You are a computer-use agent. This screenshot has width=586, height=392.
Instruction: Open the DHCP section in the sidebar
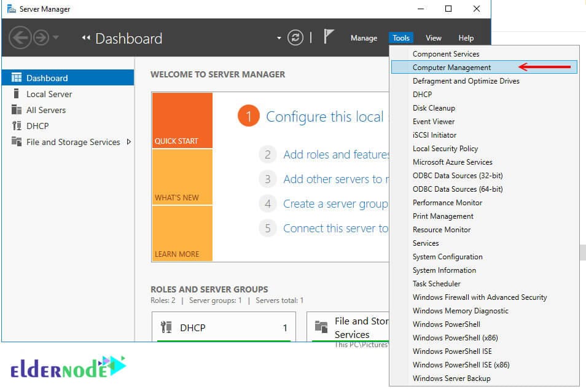click(38, 125)
